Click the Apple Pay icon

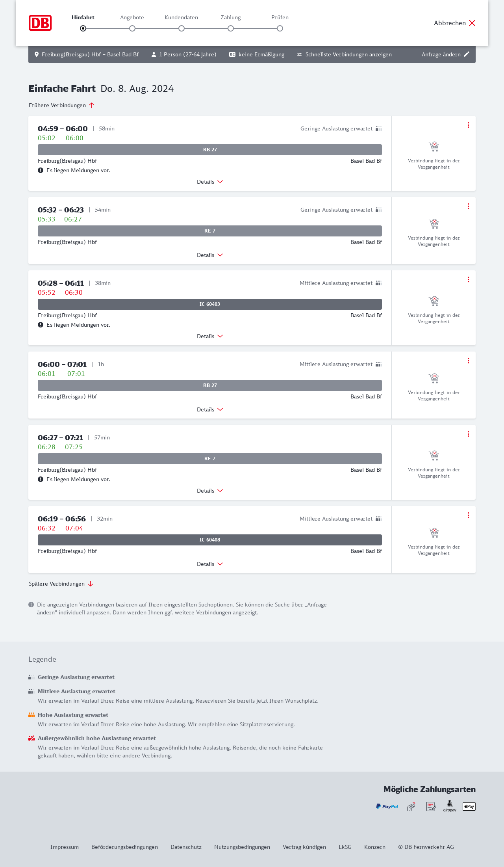click(x=469, y=806)
